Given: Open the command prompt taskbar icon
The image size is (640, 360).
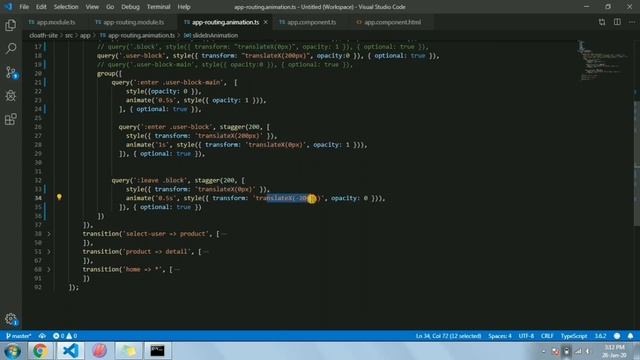Looking at the screenshot, I should coord(157,351).
